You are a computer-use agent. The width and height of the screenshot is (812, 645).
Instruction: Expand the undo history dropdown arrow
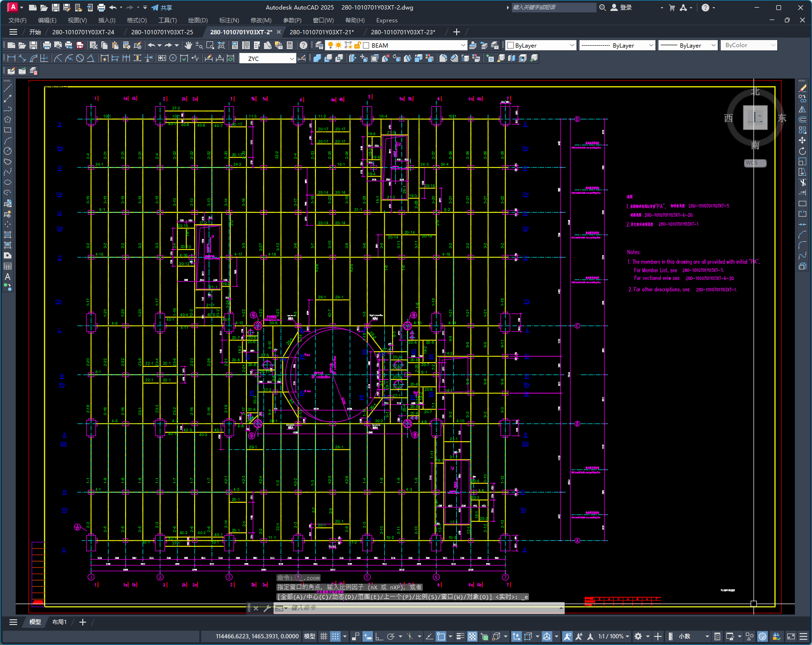159,45
